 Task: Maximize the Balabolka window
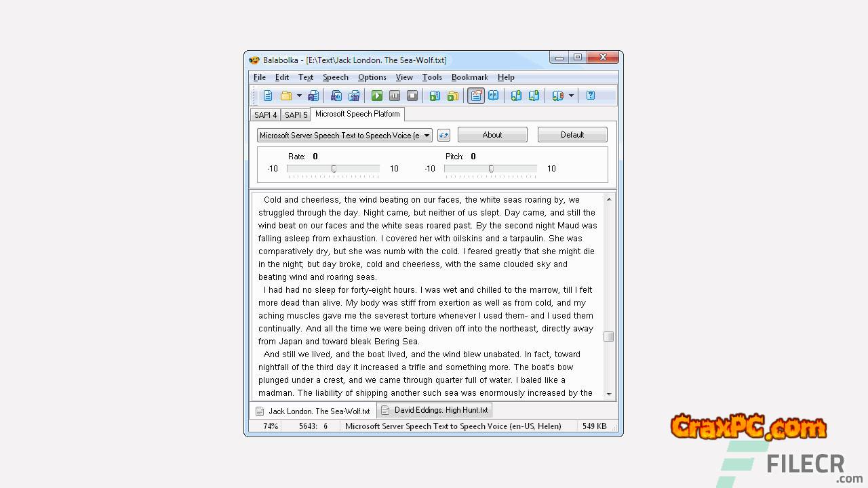(x=578, y=58)
